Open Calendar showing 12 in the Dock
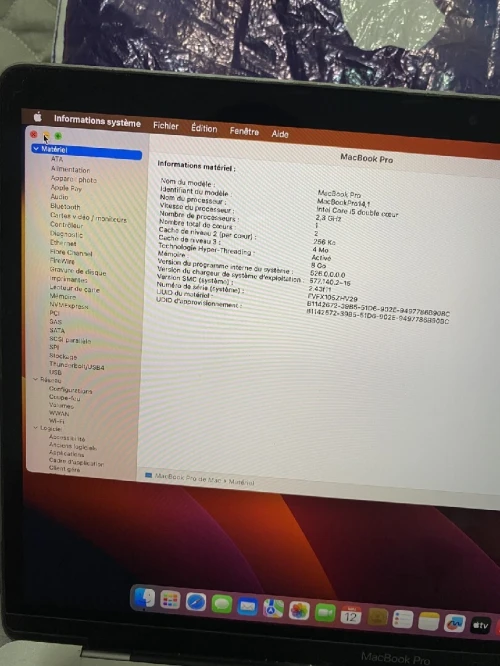This screenshot has width=500, height=666. [351, 615]
